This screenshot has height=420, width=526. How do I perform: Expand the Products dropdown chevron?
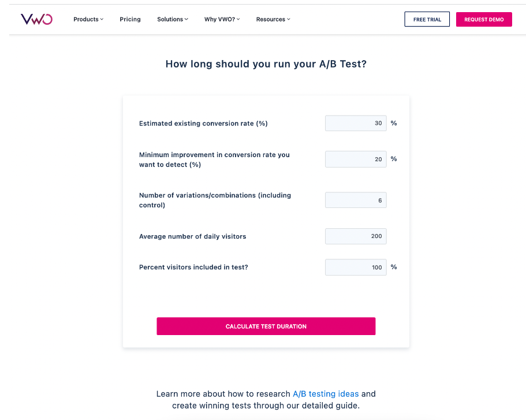pyautogui.click(x=102, y=20)
